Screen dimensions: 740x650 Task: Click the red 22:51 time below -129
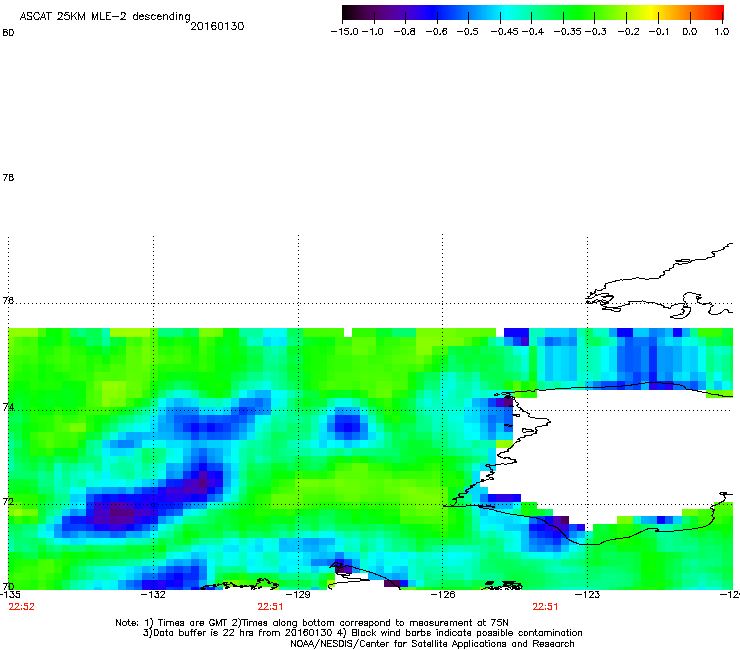pos(270,607)
